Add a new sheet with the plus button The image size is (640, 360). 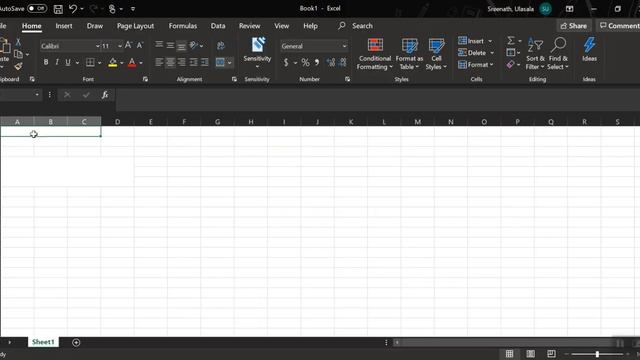76,342
